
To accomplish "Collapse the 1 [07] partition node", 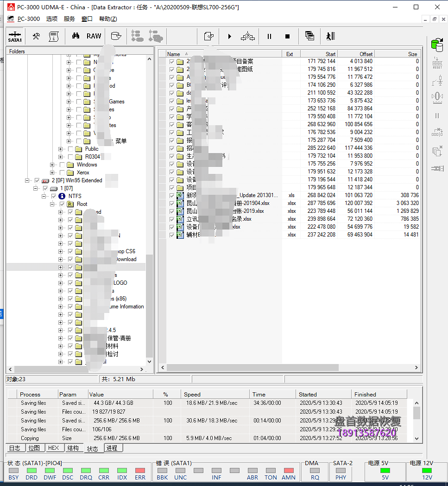I will coord(35,188).
